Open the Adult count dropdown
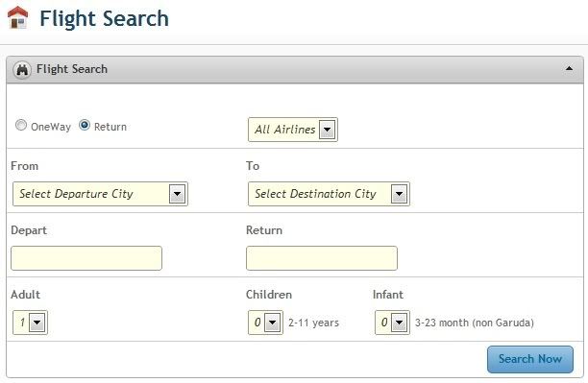 click(x=30, y=323)
